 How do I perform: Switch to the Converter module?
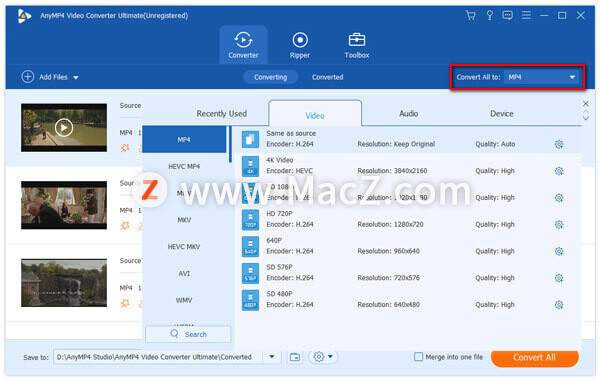point(243,45)
